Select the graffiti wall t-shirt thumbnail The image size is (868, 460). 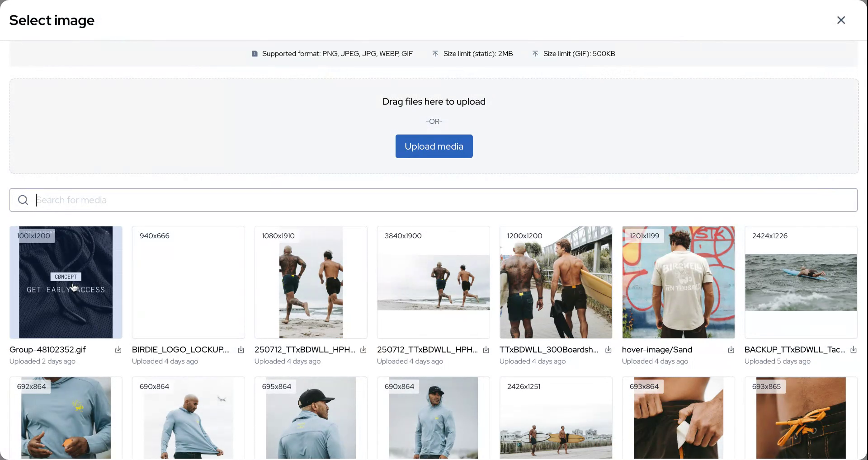coord(678,282)
